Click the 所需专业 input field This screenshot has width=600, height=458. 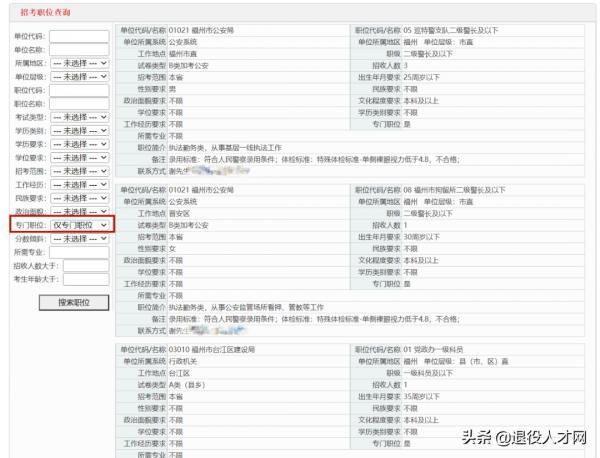pos(79,252)
